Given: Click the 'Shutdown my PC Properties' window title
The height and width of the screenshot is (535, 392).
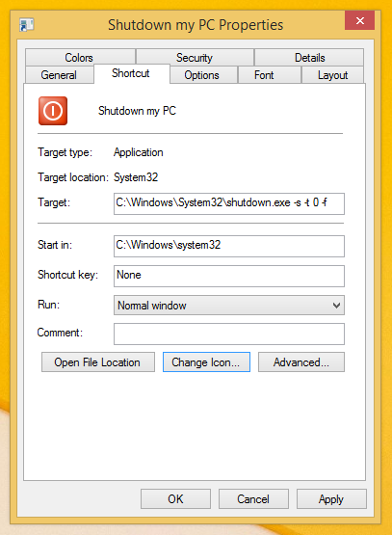Looking at the screenshot, I should click(196, 25).
